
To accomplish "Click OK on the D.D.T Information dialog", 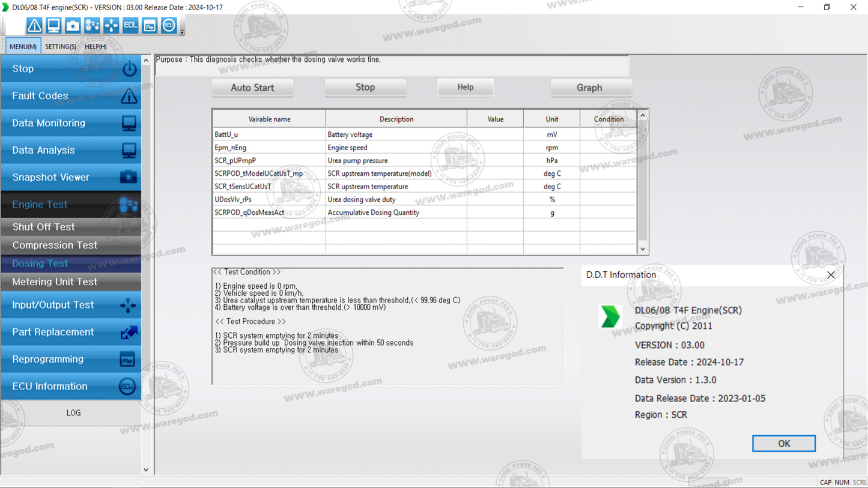I will [x=783, y=443].
